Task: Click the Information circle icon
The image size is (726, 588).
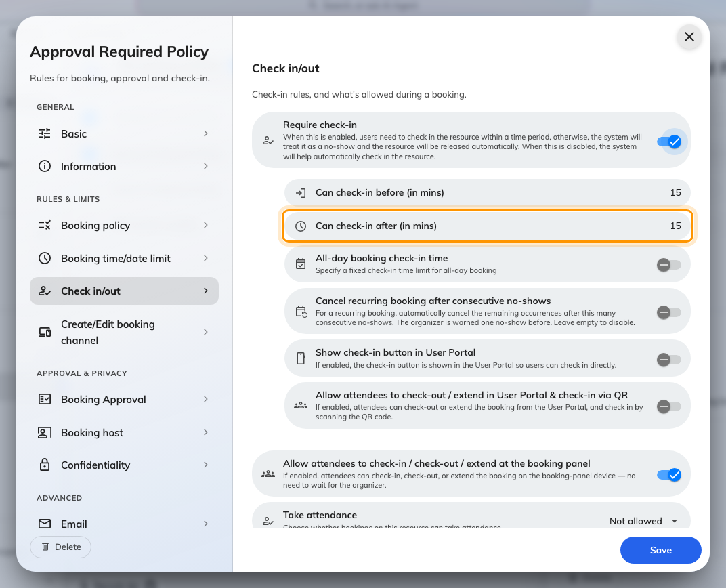Action: [x=45, y=166]
